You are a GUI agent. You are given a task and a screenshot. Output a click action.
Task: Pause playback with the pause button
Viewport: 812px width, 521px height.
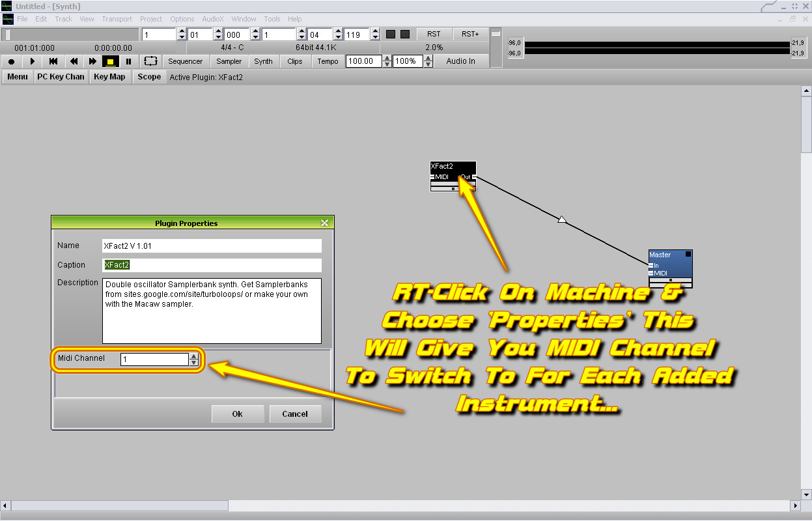click(x=128, y=61)
